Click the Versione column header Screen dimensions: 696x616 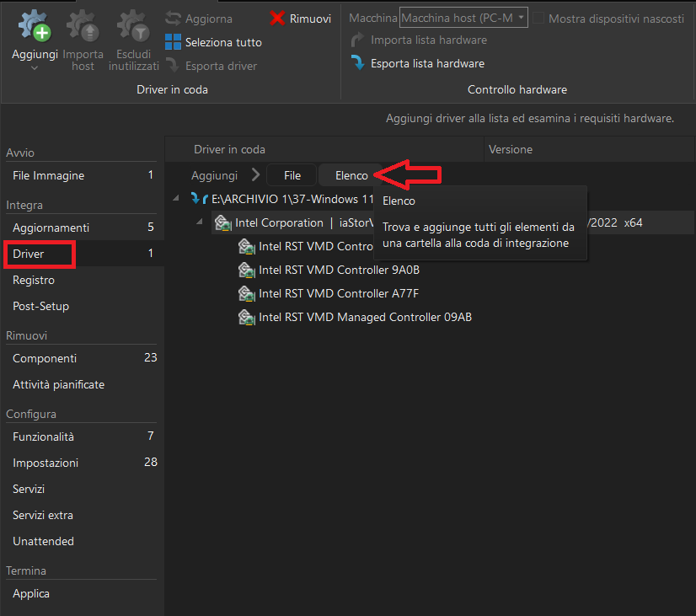point(589,149)
